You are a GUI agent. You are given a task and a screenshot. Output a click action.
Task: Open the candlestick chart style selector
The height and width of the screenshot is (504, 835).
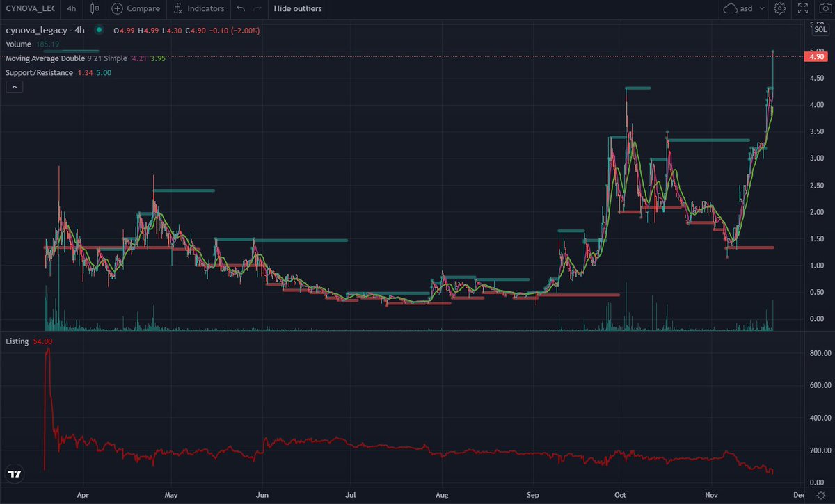point(95,9)
